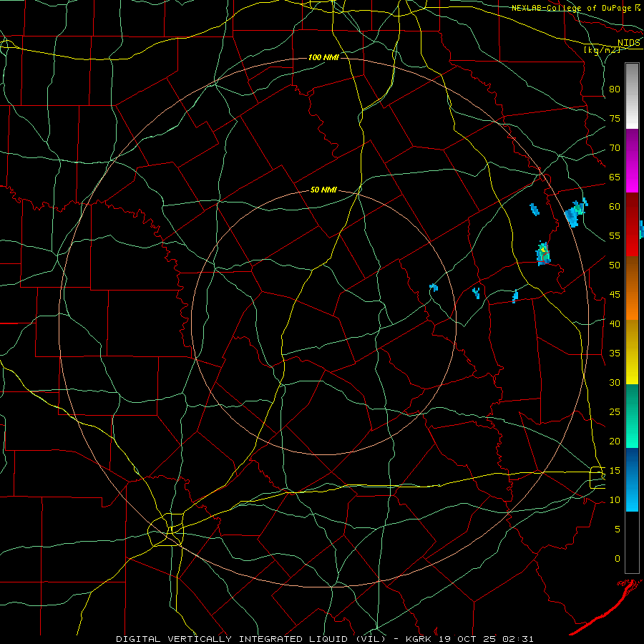The height and width of the screenshot is (644, 644).
Task: Click the storm cell with the yellow core
Action: tap(543, 253)
